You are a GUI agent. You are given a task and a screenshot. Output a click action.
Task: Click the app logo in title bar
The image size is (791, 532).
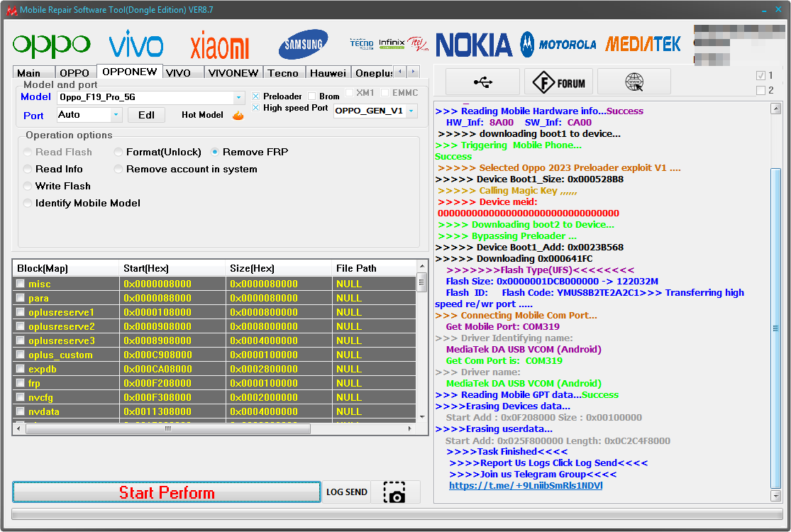tap(11, 10)
